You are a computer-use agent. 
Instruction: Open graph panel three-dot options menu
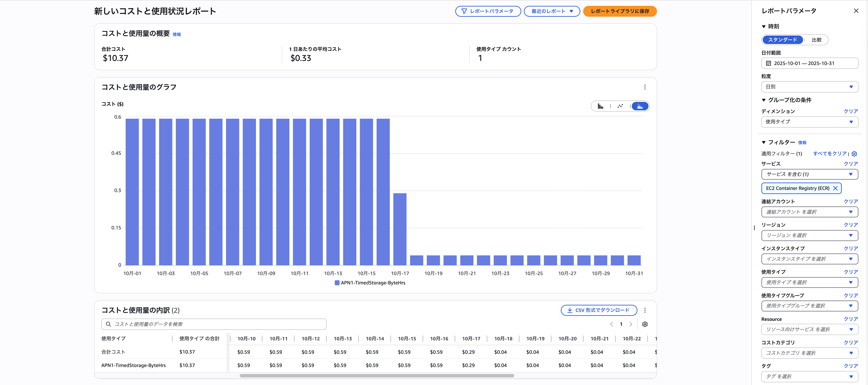pos(645,87)
